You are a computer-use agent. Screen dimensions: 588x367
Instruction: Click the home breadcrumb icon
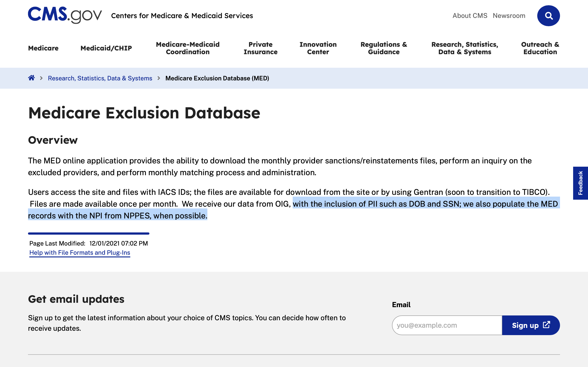point(31,78)
